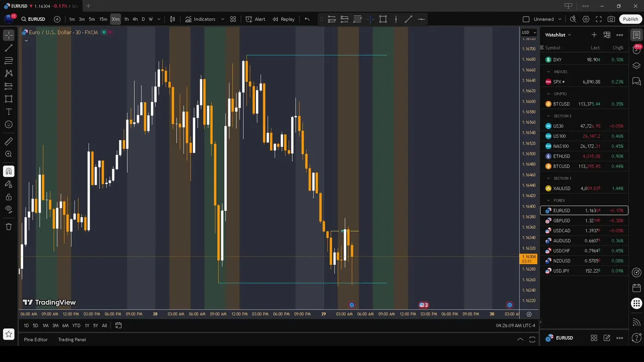This screenshot has height=362, width=644.
Task: Click the Publish button
Action: tap(630, 19)
